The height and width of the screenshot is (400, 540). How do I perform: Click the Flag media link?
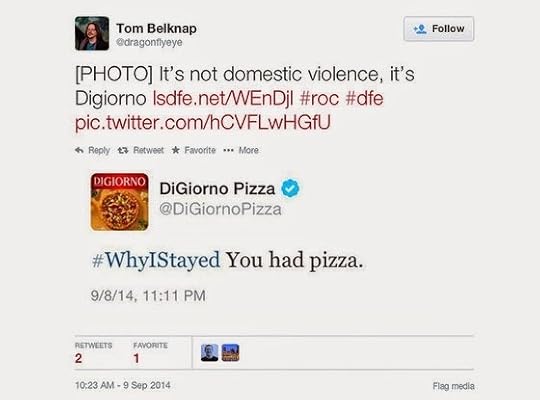coord(454,386)
